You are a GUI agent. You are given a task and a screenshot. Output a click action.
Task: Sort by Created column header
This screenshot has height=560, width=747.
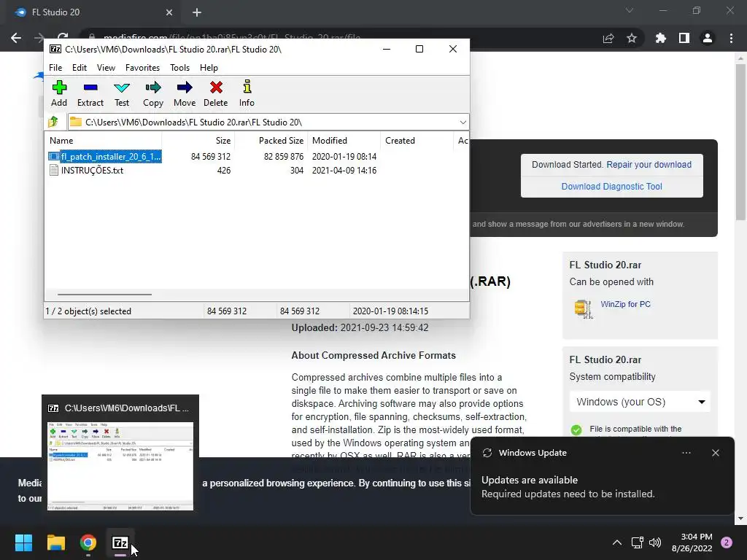pyautogui.click(x=417, y=141)
